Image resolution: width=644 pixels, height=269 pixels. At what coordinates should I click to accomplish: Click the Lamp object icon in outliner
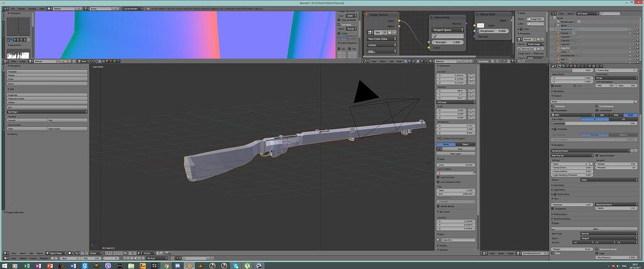(558, 52)
